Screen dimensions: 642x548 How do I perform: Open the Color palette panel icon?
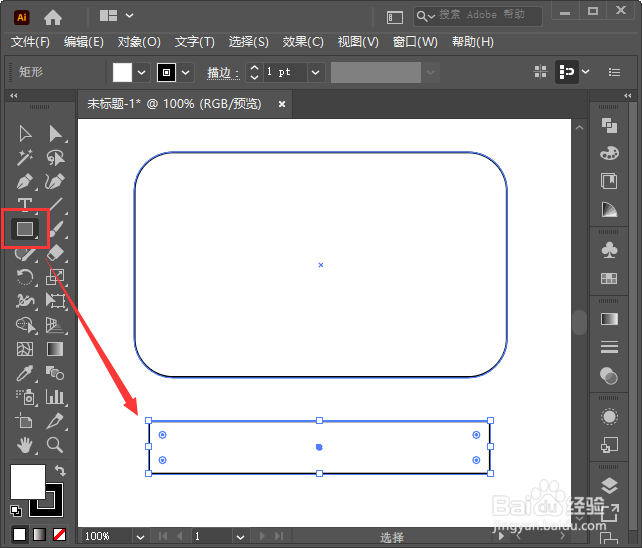click(x=609, y=153)
